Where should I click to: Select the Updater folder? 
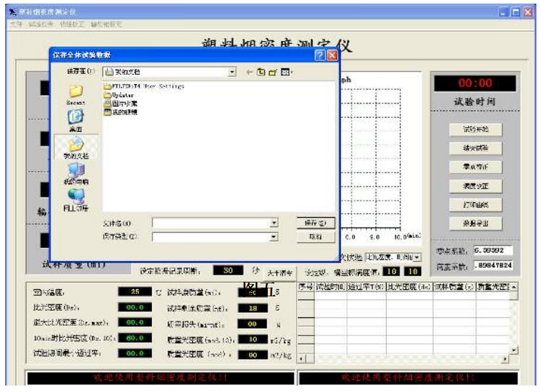click(119, 95)
